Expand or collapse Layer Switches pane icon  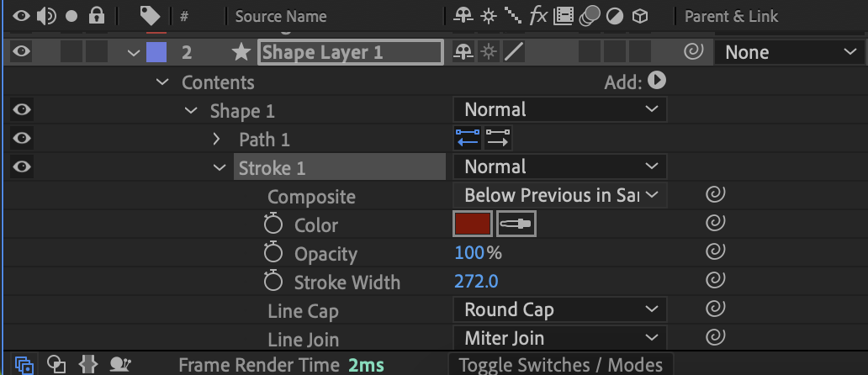click(24, 365)
